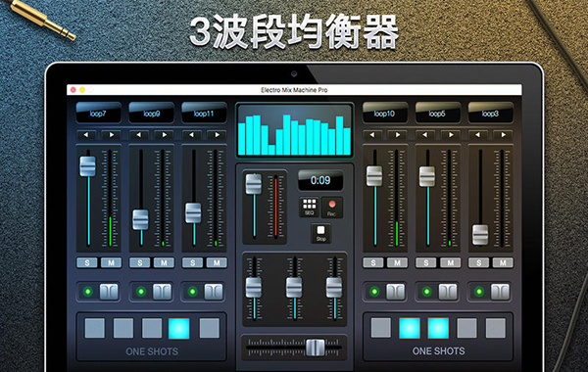Open the SEQ sequencer grid

pyautogui.click(x=309, y=207)
